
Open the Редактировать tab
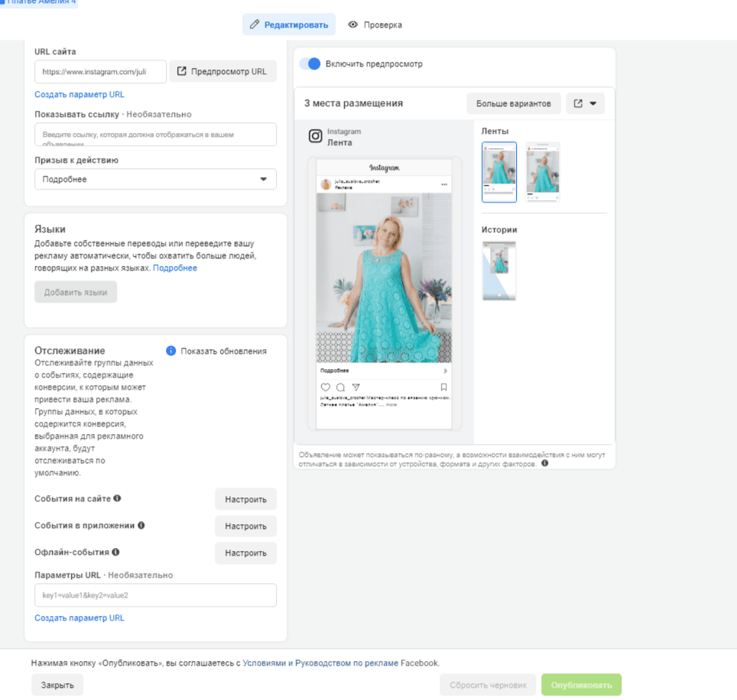point(289,24)
